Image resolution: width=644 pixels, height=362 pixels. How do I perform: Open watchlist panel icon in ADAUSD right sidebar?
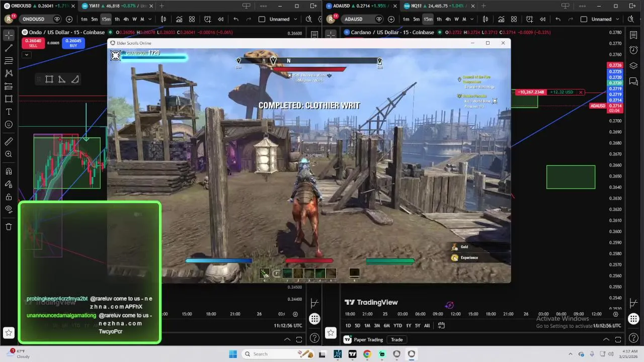point(633,35)
